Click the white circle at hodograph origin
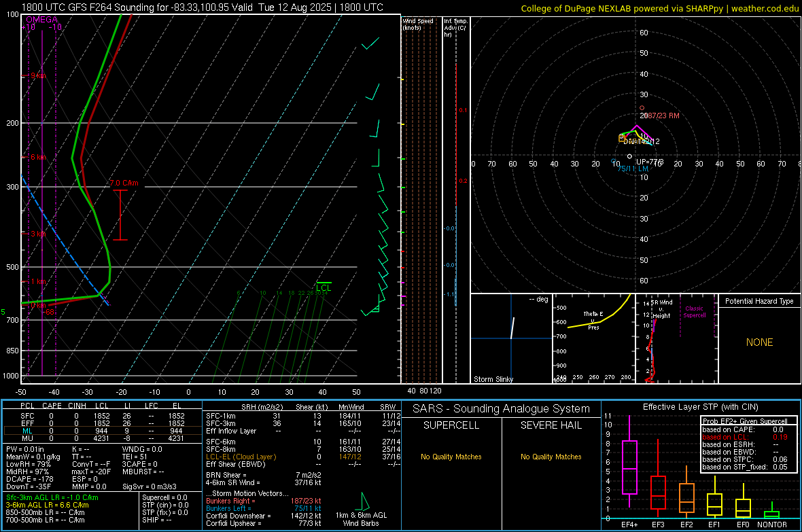 click(629, 156)
